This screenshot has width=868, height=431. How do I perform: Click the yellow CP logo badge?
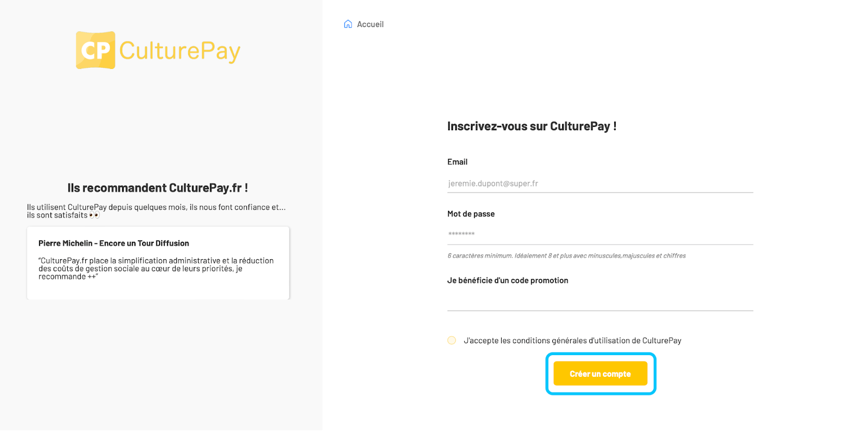[x=95, y=50]
